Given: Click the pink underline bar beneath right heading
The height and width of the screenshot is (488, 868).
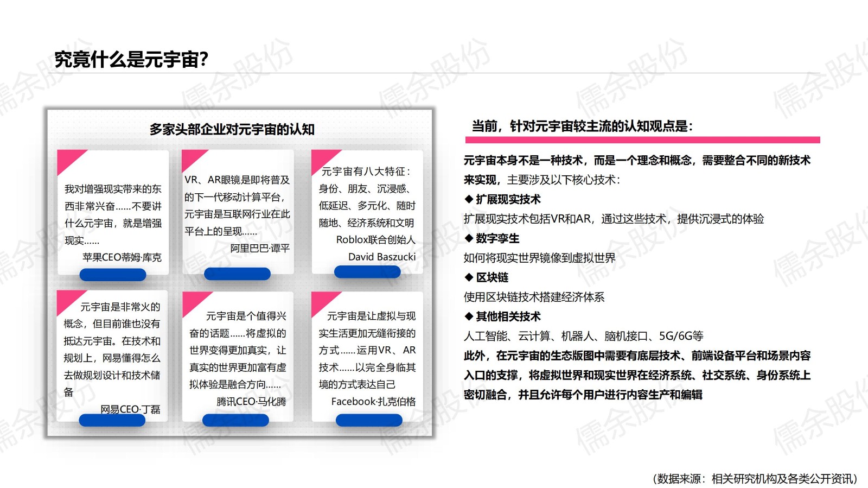Looking at the screenshot, I should [x=642, y=140].
